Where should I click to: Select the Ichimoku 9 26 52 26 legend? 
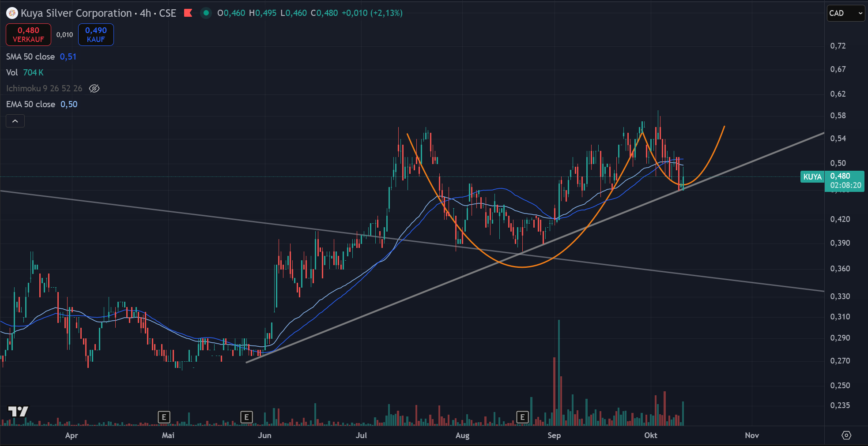[x=44, y=88]
